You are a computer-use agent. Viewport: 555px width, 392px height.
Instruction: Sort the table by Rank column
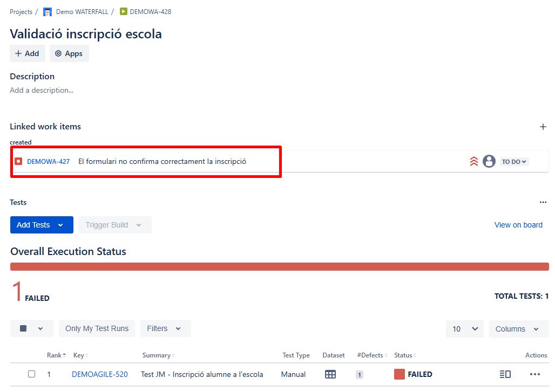56,355
